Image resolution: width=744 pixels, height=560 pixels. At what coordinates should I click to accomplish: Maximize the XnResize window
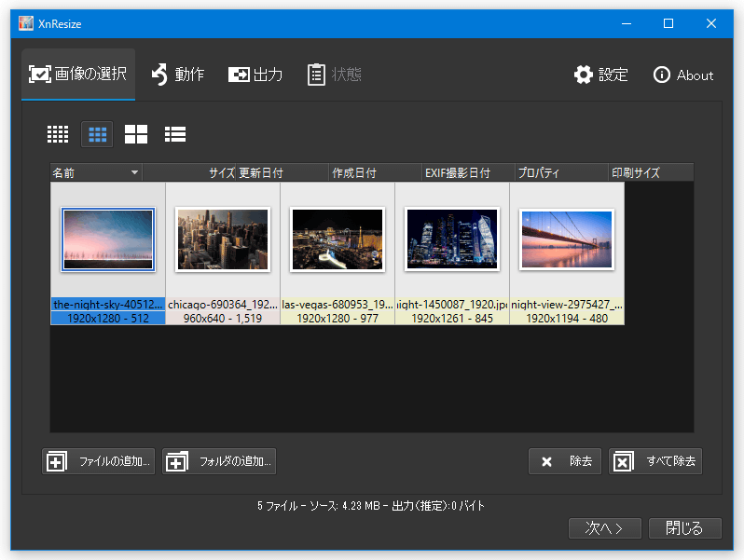tap(668, 23)
